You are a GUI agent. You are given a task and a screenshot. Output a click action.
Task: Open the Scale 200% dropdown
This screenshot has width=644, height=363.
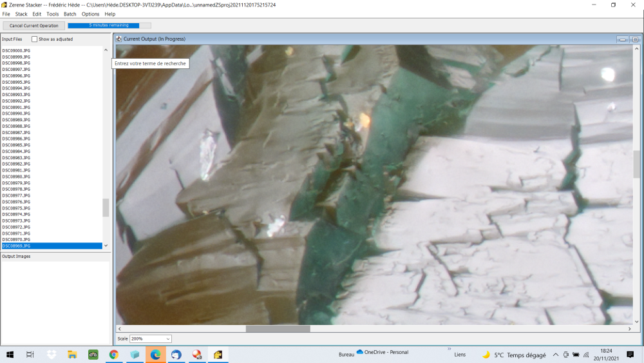(x=151, y=338)
